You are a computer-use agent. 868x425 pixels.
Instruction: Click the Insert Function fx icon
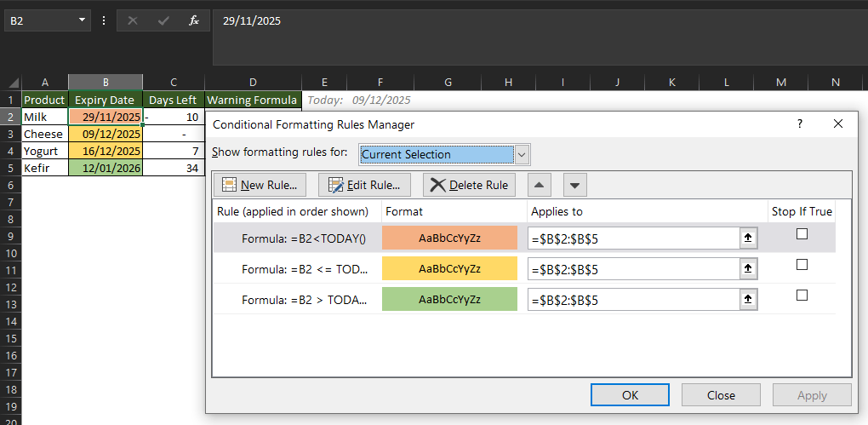click(194, 20)
